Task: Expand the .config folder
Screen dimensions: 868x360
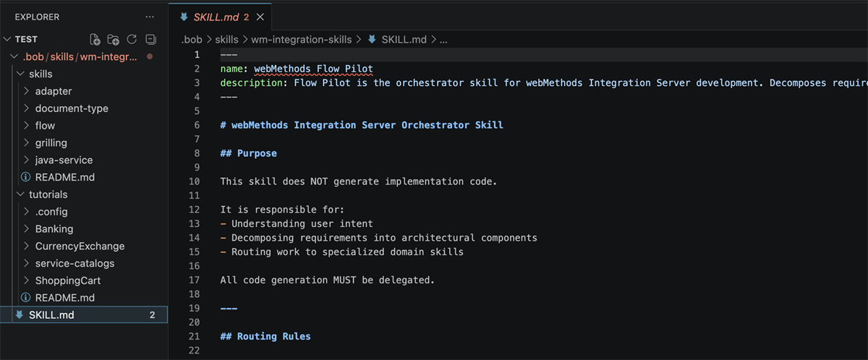Action: [x=26, y=212]
